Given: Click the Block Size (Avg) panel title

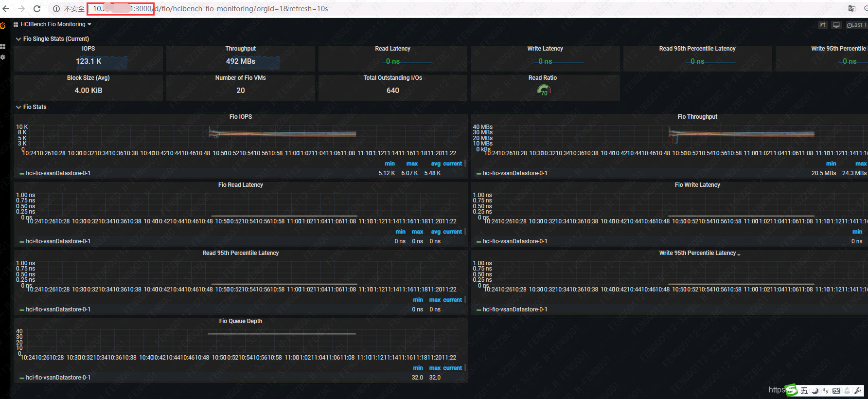Looking at the screenshot, I should 89,78.
